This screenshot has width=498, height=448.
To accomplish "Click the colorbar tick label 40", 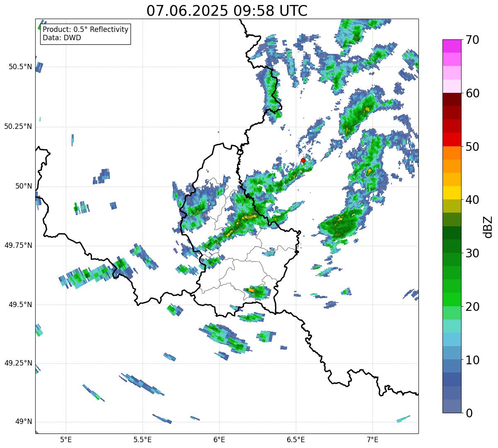I will (472, 200).
